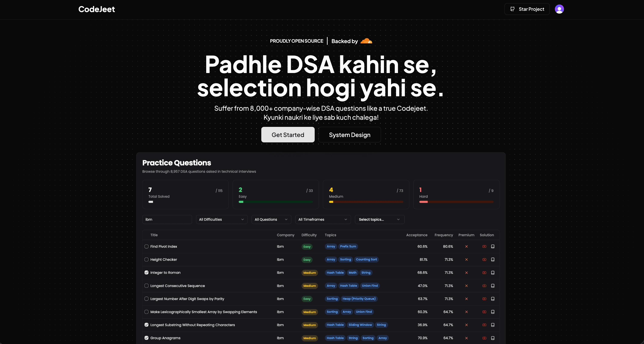The width and height of the screenshot is (644, 344).
Task: Click the Acceptance column header
Action: pyautogui.click(x=416, y=235)
